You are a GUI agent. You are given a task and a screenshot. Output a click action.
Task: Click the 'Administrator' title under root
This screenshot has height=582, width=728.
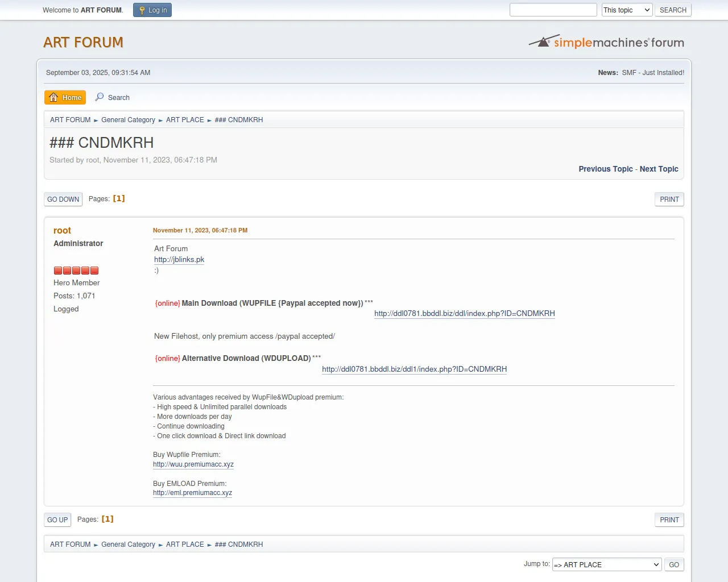pyautogui.click(x=78, y=243)
